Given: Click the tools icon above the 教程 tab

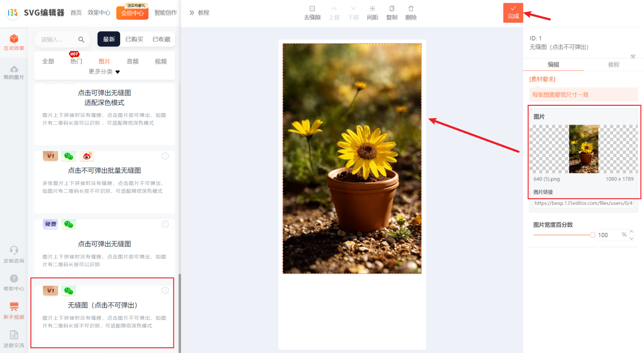Looking at the screenshot, I should tap(633, 56).
